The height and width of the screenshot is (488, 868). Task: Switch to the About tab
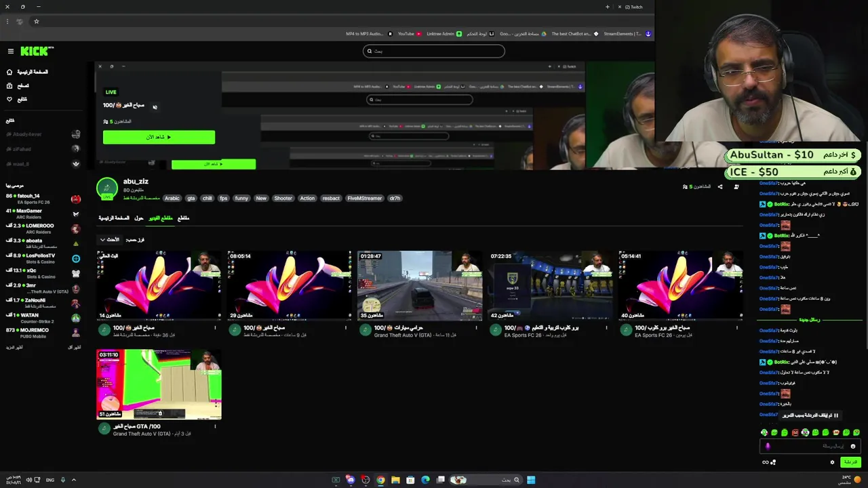click(139, 218)
